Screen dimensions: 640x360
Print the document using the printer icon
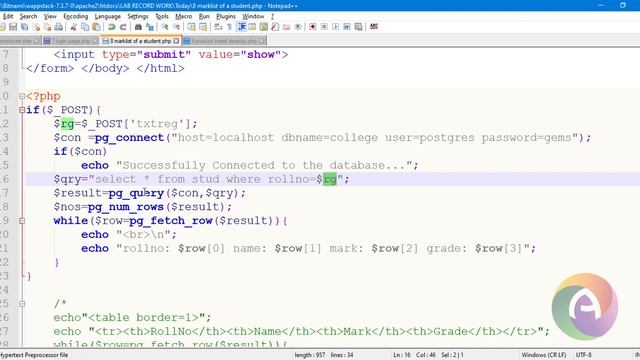click(x=59, y=27)
